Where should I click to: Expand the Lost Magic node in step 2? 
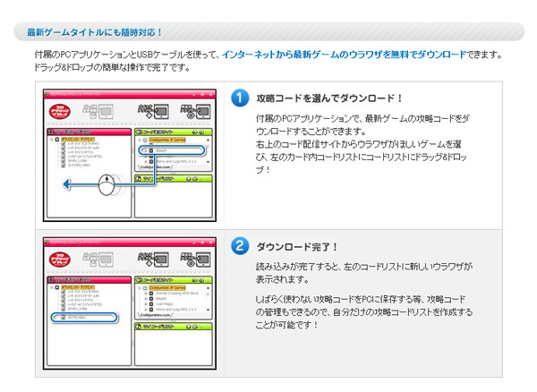click(x=146, y=304)
